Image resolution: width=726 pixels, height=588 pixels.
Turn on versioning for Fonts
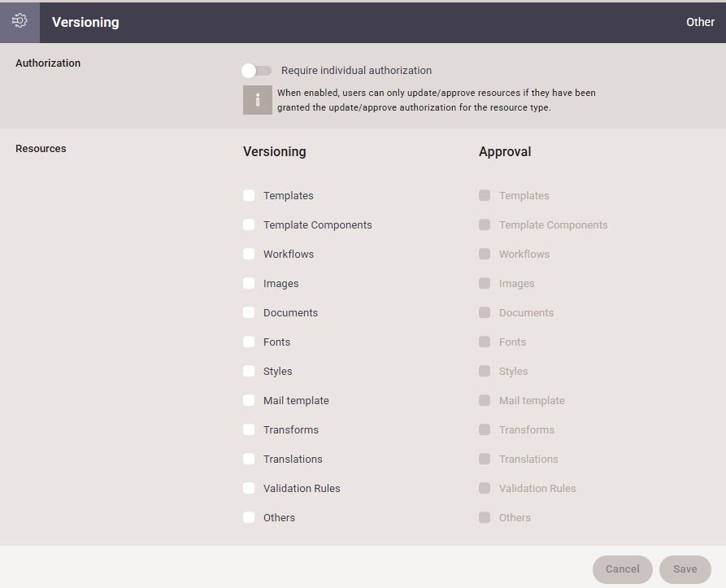(249, 342)
